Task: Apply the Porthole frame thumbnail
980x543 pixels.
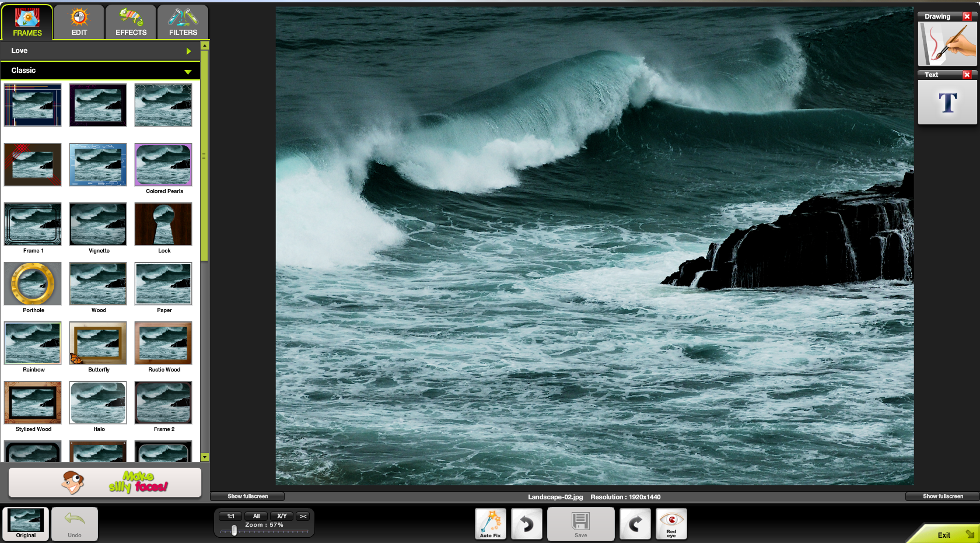Action: 33,284
